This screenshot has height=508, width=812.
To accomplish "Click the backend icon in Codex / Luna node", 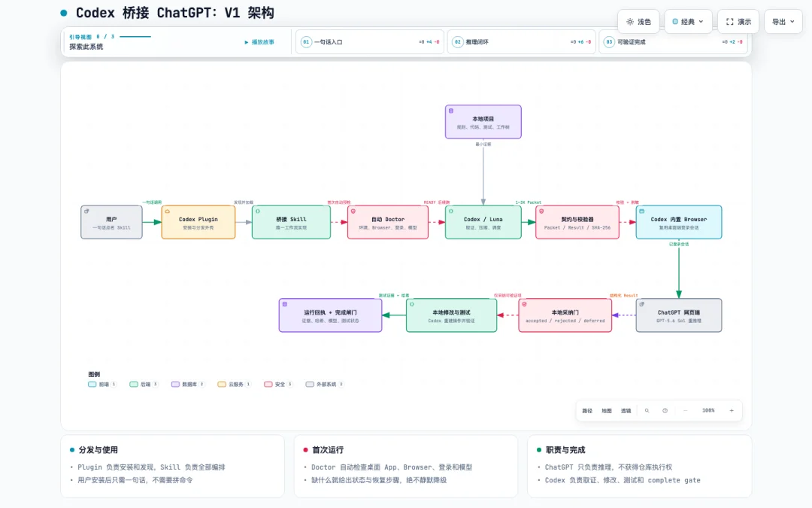I will point(451,211).
